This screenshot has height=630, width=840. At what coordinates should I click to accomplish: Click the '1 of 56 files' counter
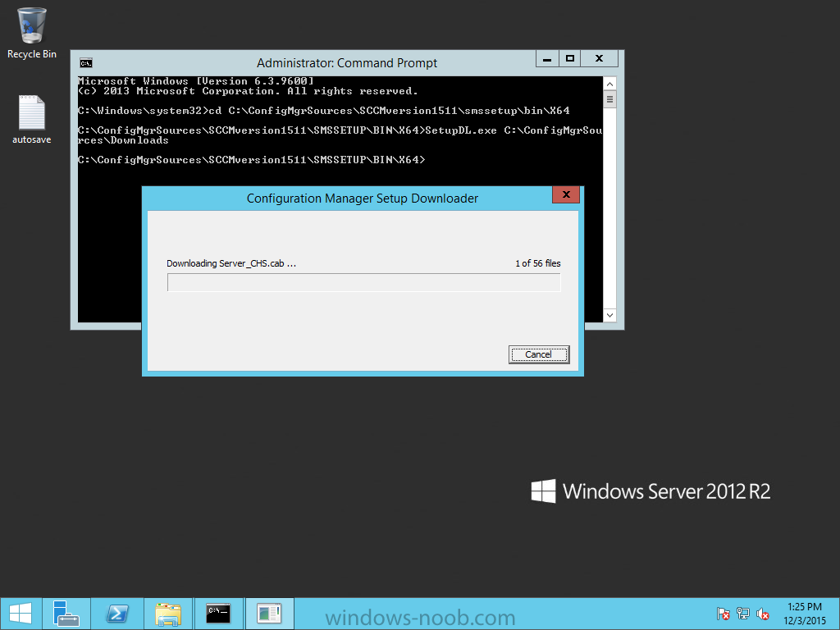[538, 263]
